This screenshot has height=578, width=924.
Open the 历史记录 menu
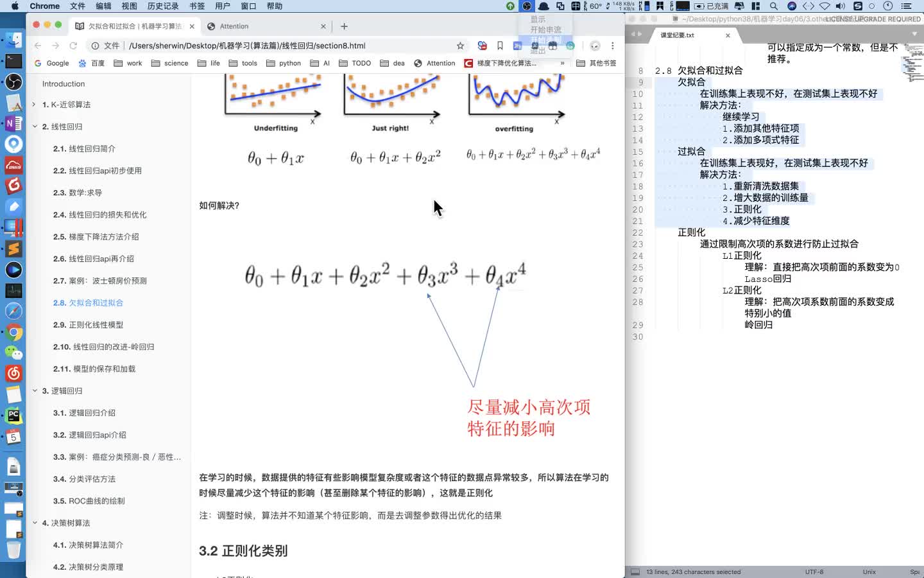163,6
